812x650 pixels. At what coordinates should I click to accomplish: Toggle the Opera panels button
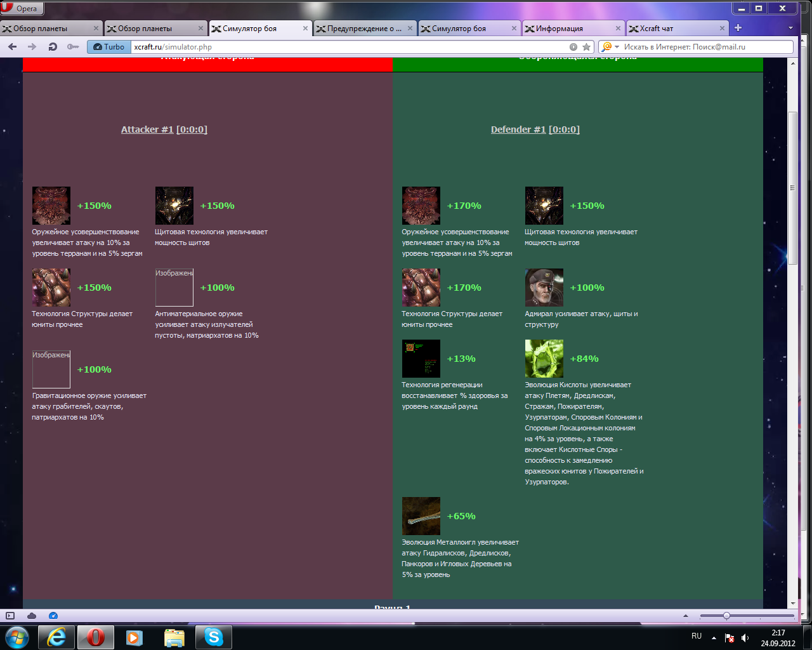(10, 616)
